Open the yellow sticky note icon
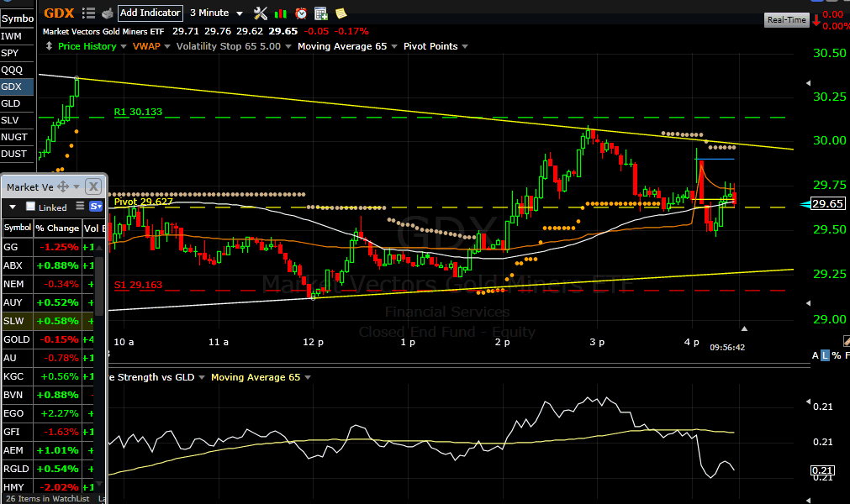The image size is (850, 504). [x=341, y=13]
